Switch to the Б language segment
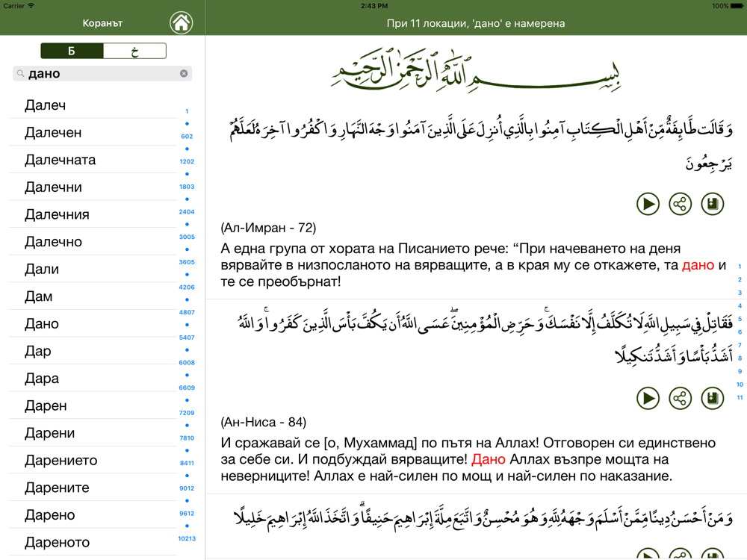The width and height of the screenshot is (747, 560). pyautogui.click(x=72, y=51)
